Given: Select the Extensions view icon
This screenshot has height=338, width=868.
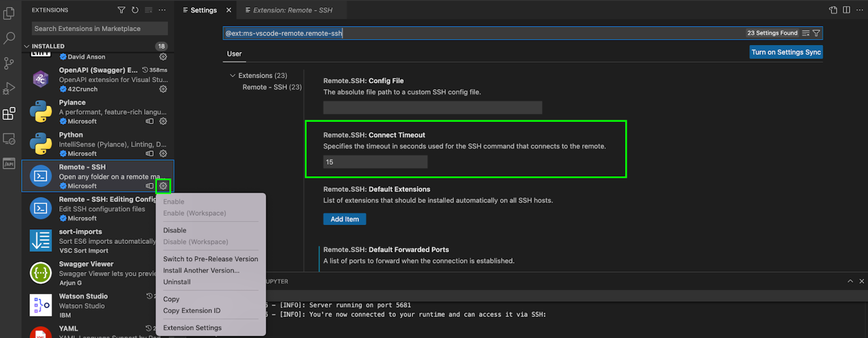Looking at the screenshot, I should (9, 114).
